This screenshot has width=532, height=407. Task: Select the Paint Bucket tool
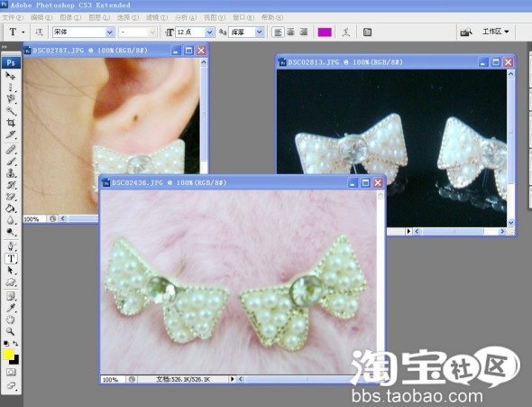(x=11, y=208)
